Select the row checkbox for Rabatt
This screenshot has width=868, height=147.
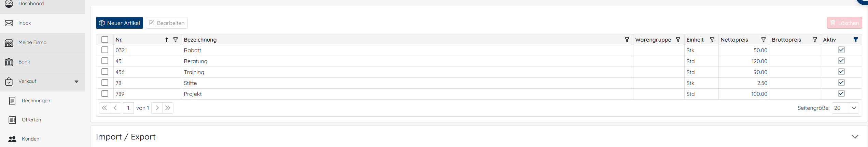(105, 50)
